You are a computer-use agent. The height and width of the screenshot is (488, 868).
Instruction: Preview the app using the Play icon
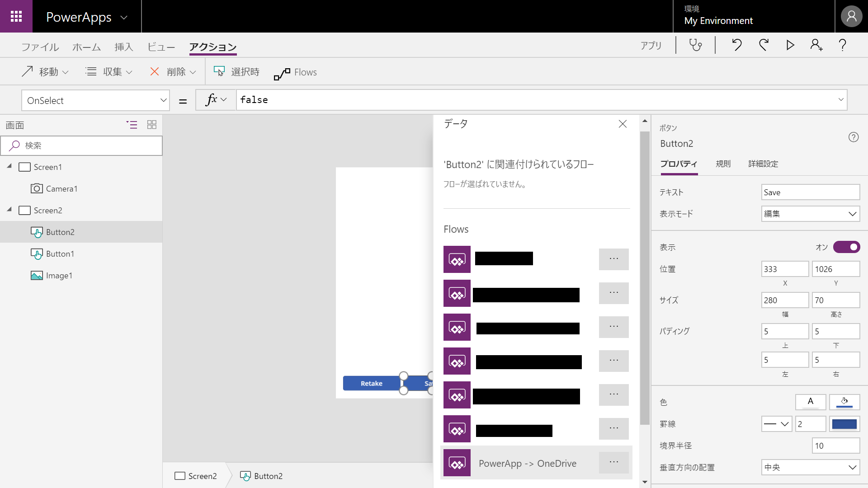[790, 45]
